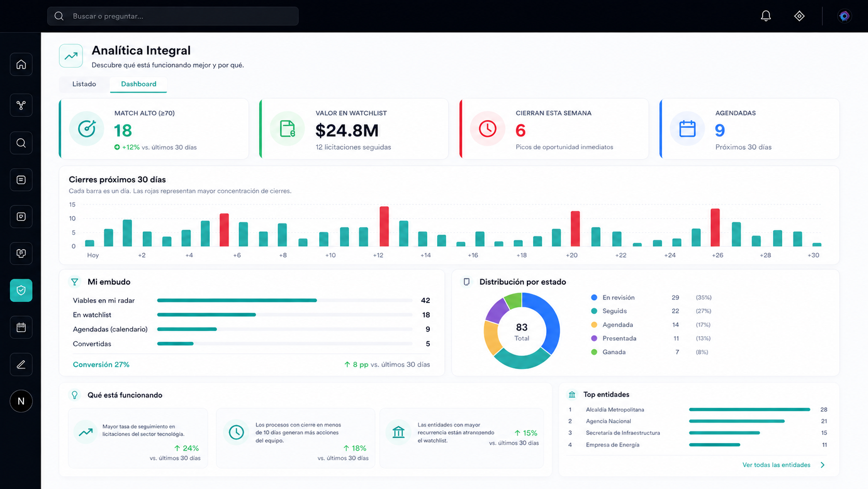The image size is (868, 489).
Task: Click the trend arrow icon on tecnología insight
Action: 86,432
